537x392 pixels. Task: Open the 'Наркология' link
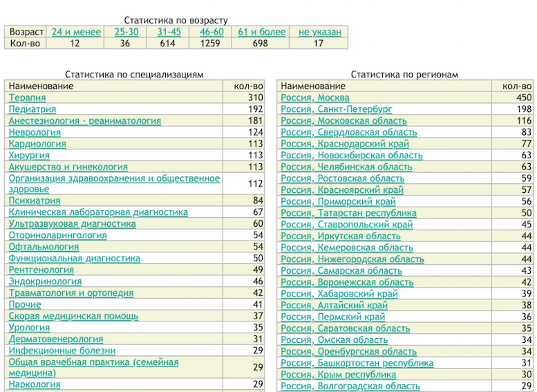click(x=35, y=384)
